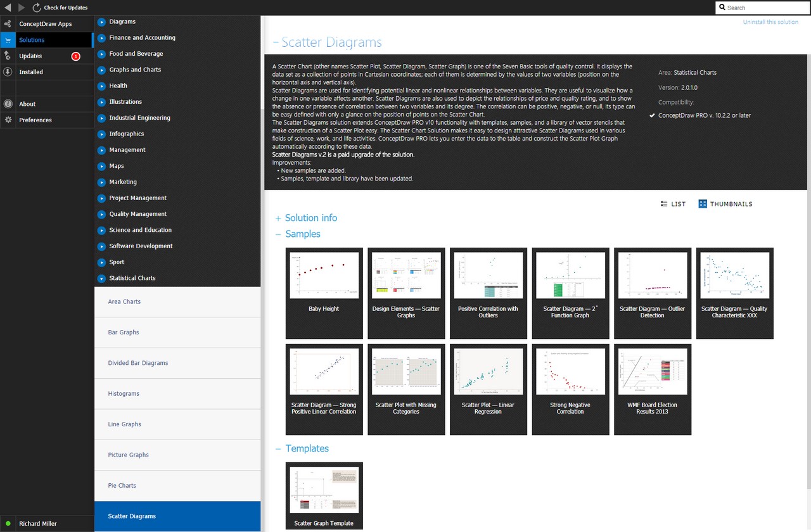Open Scatter Plot — Linear Regression sample
Screen dimensions: 811x532
point(489,389)
